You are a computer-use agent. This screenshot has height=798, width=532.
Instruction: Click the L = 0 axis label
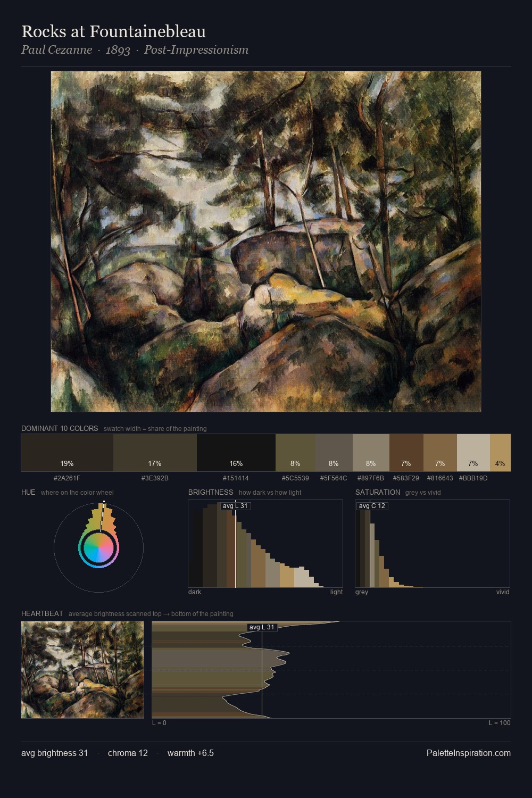[x=159, y=723]
